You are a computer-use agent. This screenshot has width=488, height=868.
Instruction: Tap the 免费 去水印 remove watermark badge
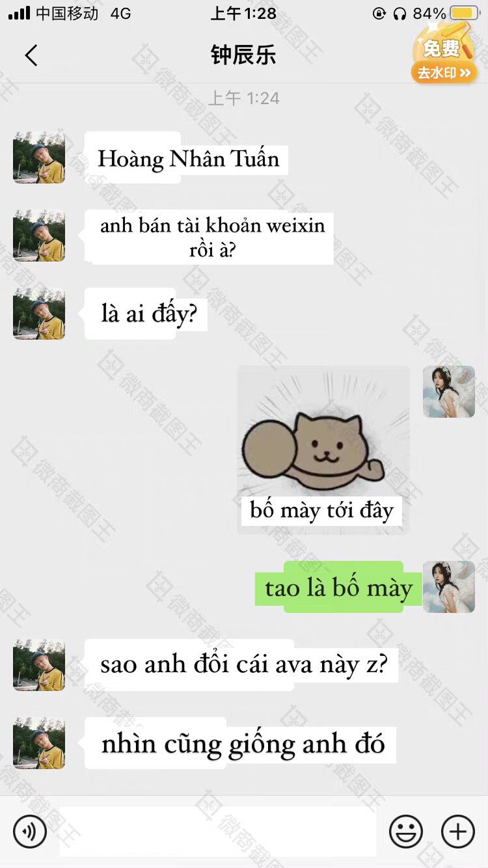(x=443, y=55)
